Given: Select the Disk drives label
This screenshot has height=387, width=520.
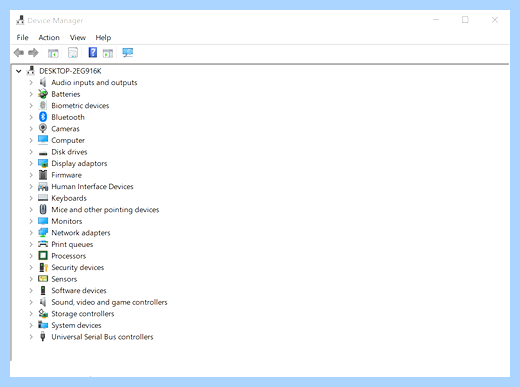Looking at the screenshot, I should [69, 152].
